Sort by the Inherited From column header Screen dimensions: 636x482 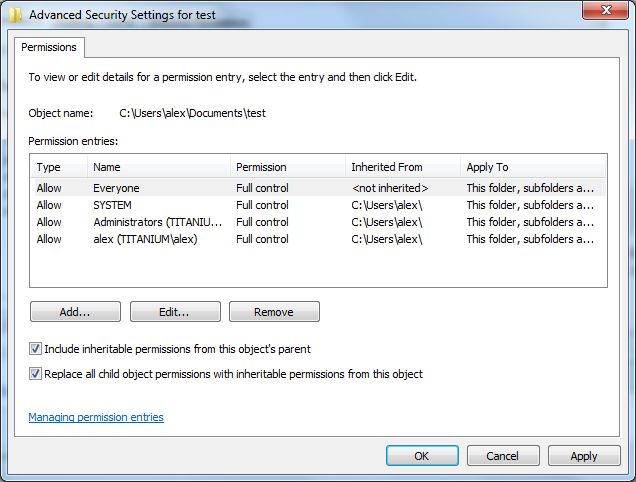(402, 167)
